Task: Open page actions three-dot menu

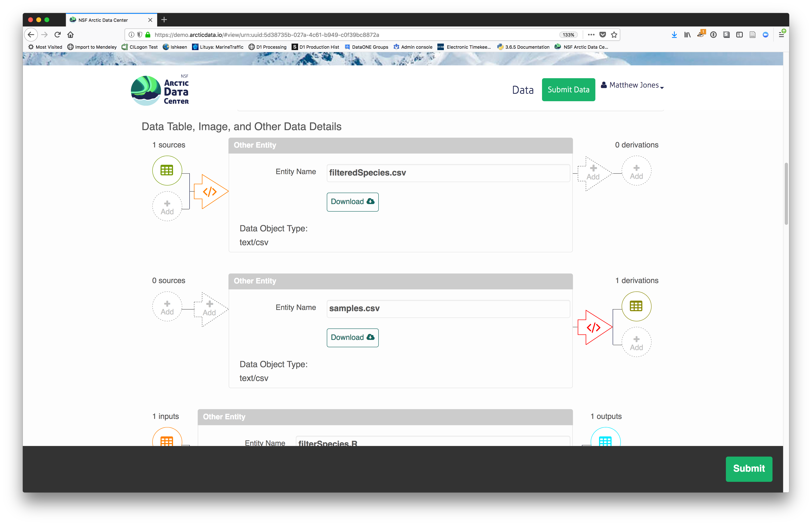Action: [591, 35]
